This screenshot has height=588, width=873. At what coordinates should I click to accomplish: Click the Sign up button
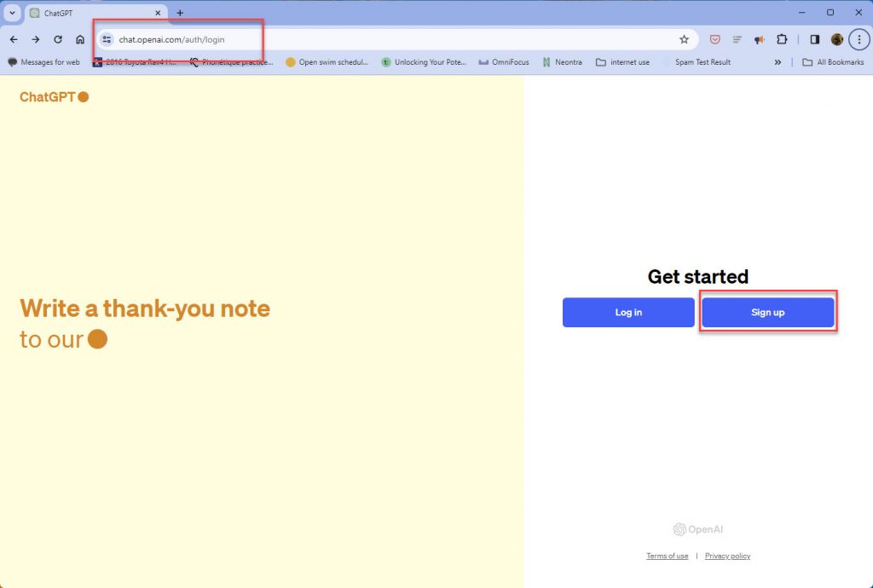pos(767,313)
